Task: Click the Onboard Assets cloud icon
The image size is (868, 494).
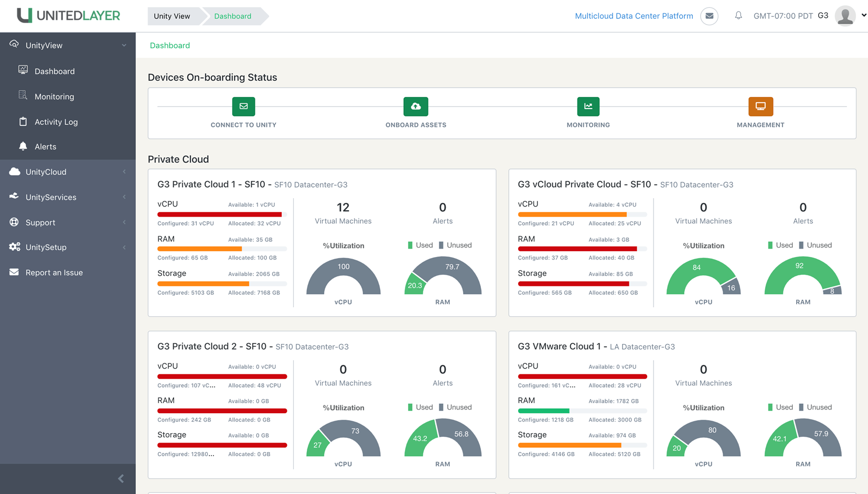Action: [x=415, y=106]
